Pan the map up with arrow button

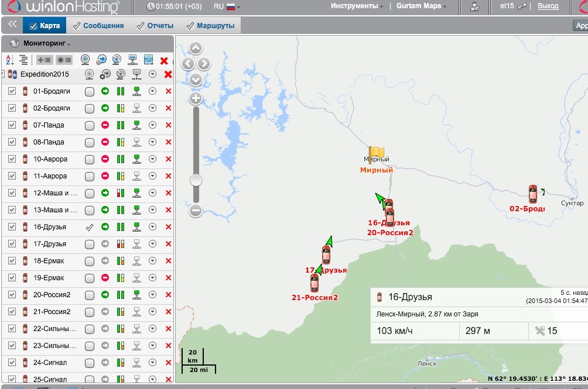196,49
